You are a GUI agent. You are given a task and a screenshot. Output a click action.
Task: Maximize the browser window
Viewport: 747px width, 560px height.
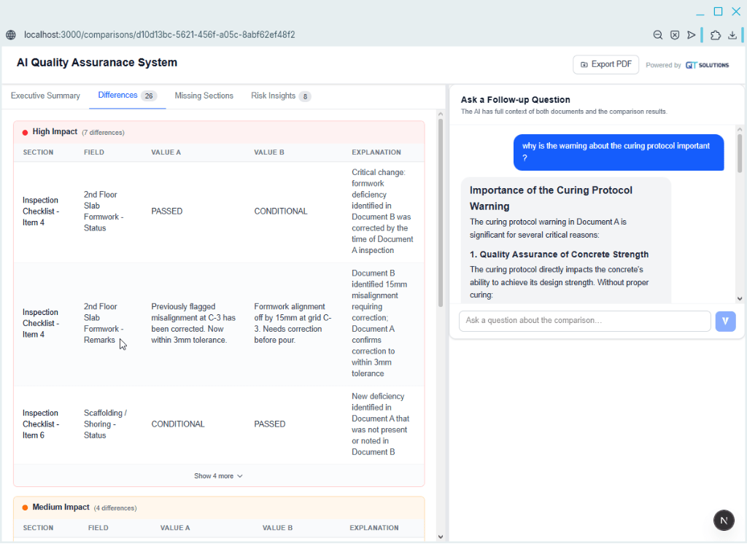pyautogui.click(x=718, y=12)
